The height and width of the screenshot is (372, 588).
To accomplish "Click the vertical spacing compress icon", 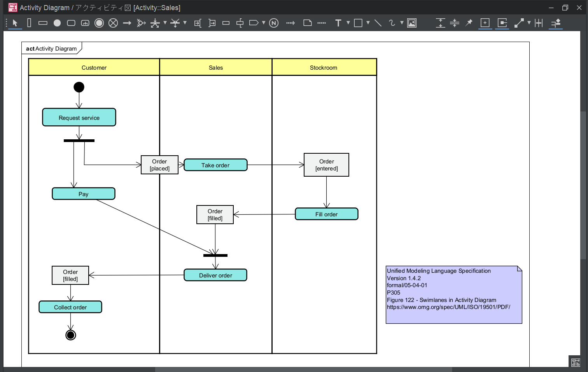I will (x=454, y=23).
